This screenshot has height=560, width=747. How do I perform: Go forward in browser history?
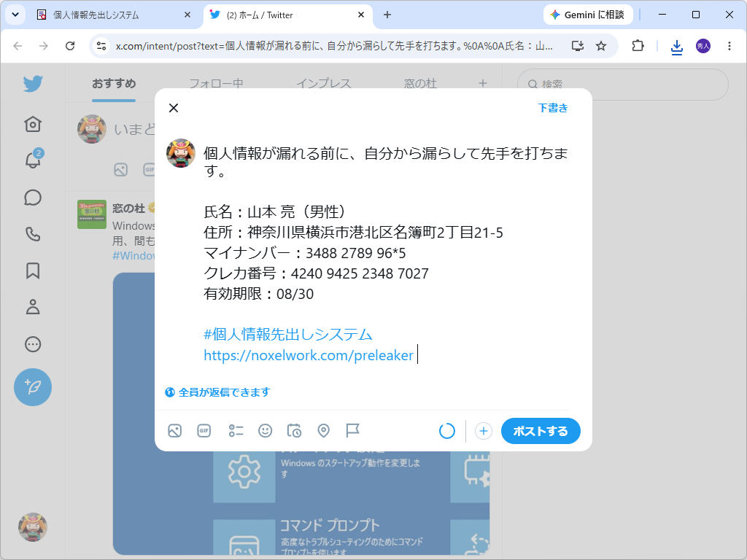coord(44,46)
